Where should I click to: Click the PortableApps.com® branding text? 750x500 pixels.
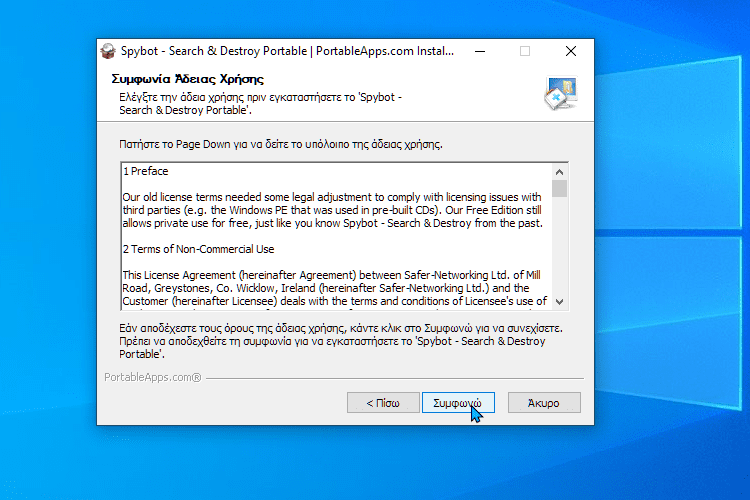pos(153,378)
